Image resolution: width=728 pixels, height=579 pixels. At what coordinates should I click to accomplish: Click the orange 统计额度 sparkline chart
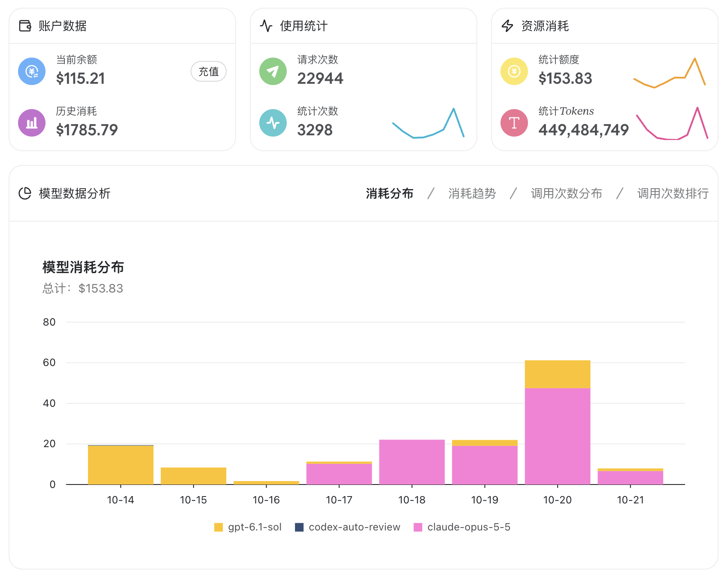click(x=670, y=73)
